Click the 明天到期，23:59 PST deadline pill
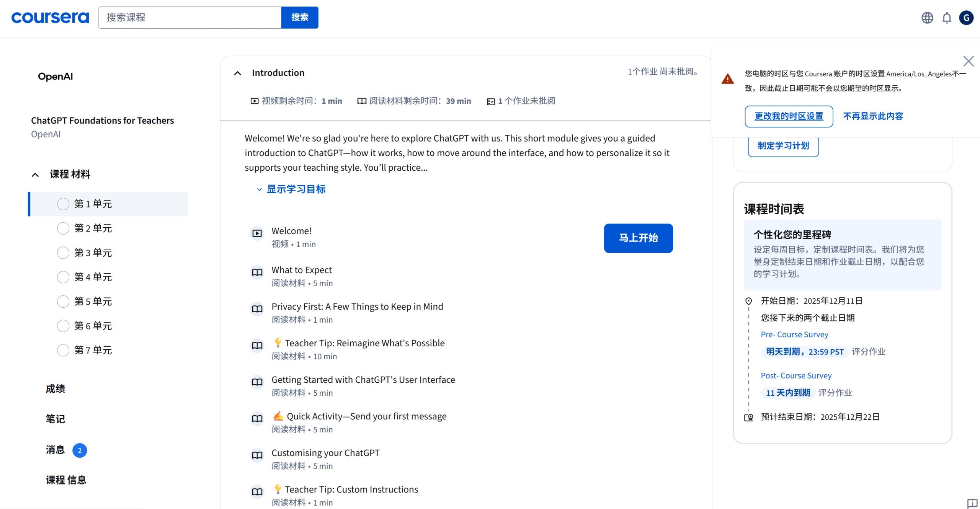This screenshot has width=980, height=509. coord(804,352)
